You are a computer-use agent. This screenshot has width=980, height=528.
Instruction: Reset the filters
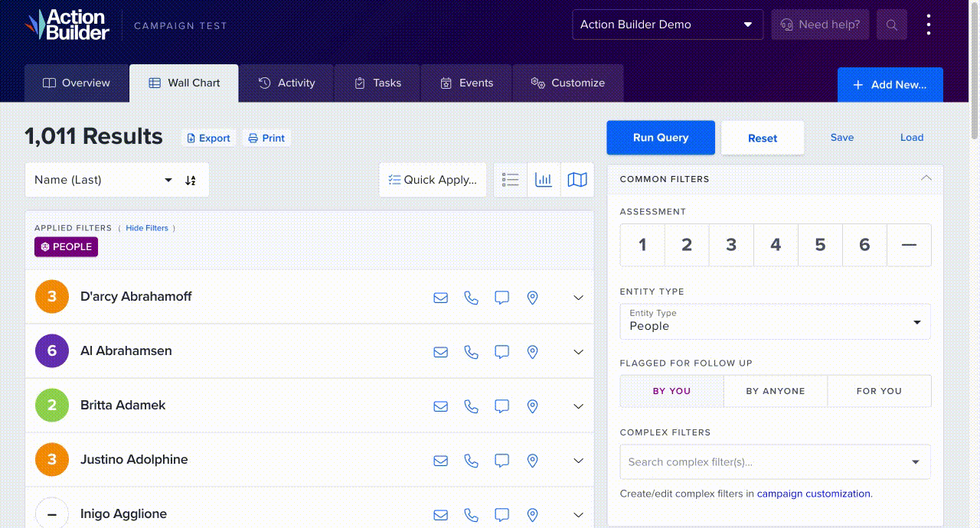point(763,138)
